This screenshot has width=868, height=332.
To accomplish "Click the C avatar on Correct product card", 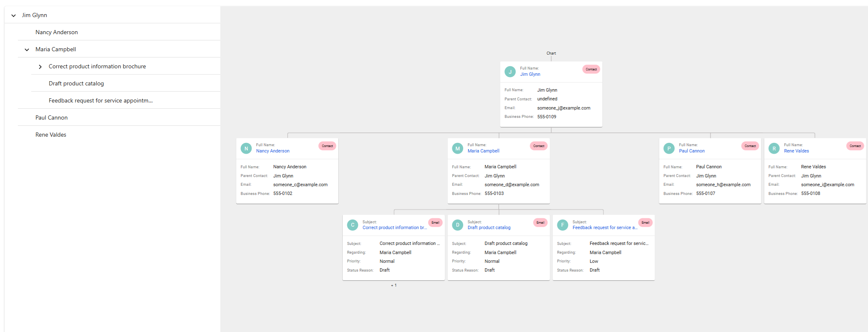I will pos(352,225).
